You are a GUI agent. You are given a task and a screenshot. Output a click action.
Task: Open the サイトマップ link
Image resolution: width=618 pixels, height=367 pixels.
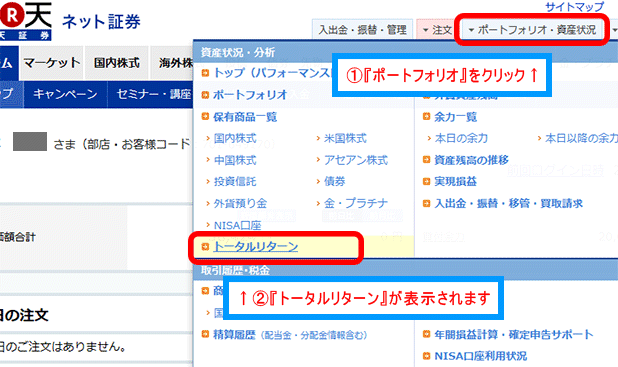[x=574, y=6]
